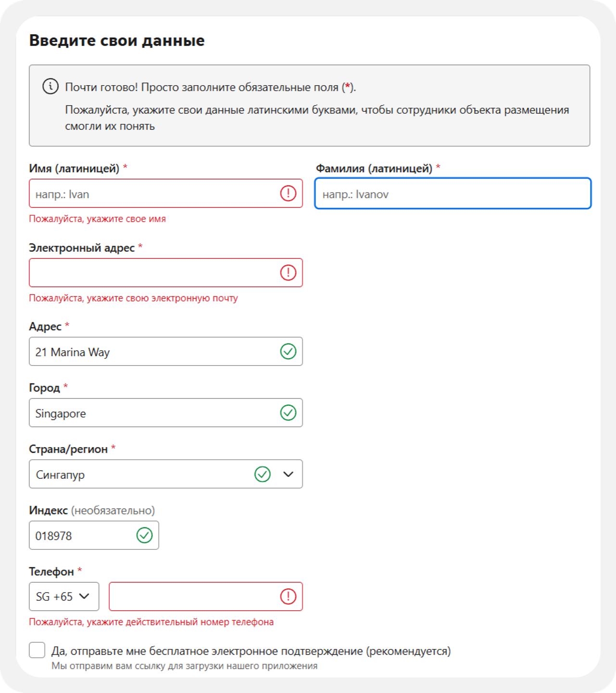Viewport: 616px width, 693px height.
Task: Click the error icon in the phone number field
Action: (x=288, y=597)
